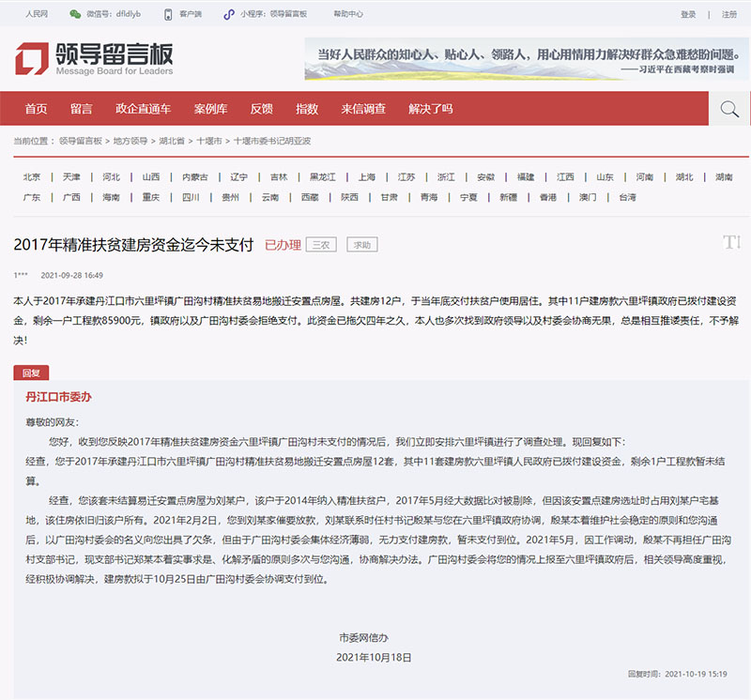
Task: Open the 帮助中心 help link
Action: point(348,15)
